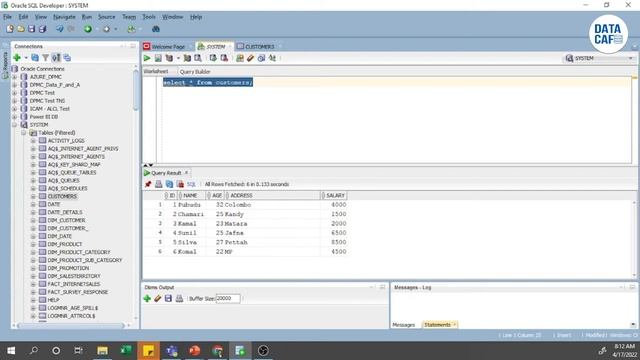Open the File menu
Viewport: 640px width, 360px height.
click(7, 17)
